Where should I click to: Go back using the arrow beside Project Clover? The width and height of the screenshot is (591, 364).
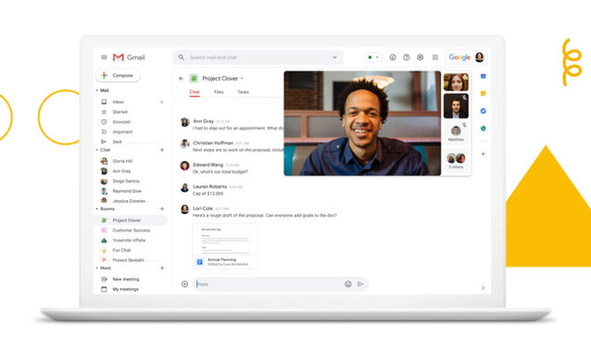(181, 79)
